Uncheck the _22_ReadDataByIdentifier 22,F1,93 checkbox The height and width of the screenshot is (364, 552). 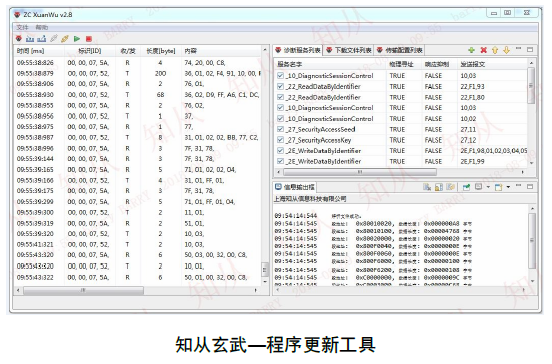pos(281,86)
